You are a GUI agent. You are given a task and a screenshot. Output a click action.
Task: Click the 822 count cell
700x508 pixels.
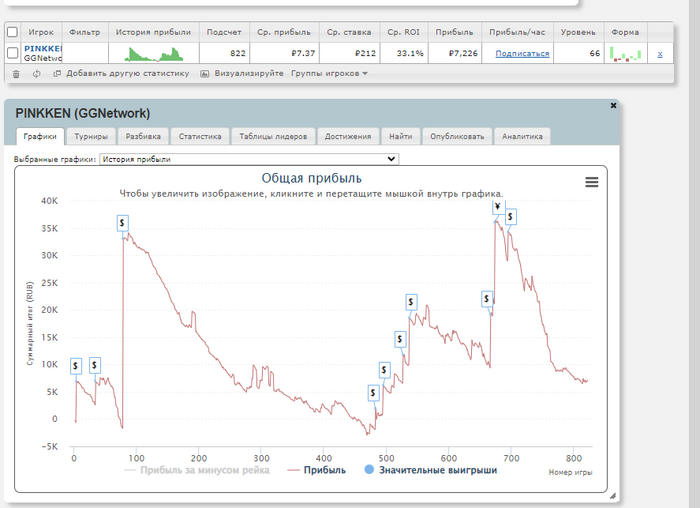coord(224,53)
